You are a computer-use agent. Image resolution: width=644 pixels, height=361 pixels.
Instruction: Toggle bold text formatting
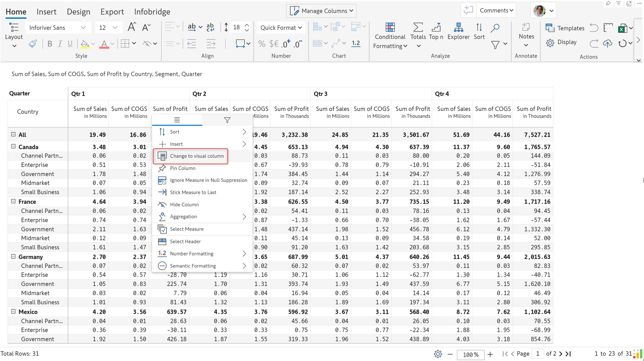pyautogui.click(x=50, y=44)
